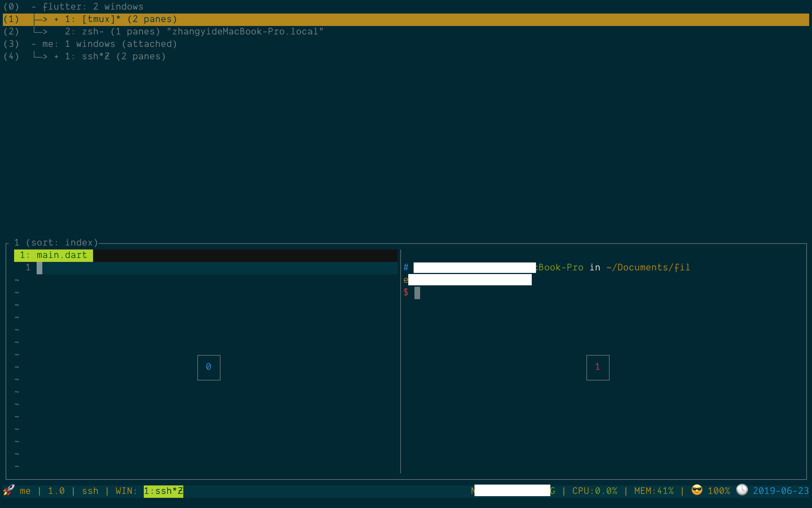Click the (2) shortcut index label

tap(11, 32)
